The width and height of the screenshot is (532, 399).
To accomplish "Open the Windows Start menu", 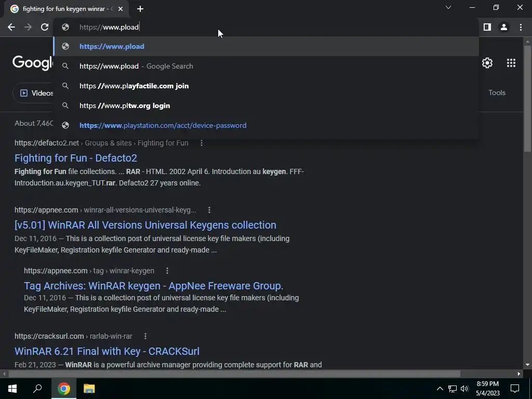I will pyautogui.click(x=12, y=389).
